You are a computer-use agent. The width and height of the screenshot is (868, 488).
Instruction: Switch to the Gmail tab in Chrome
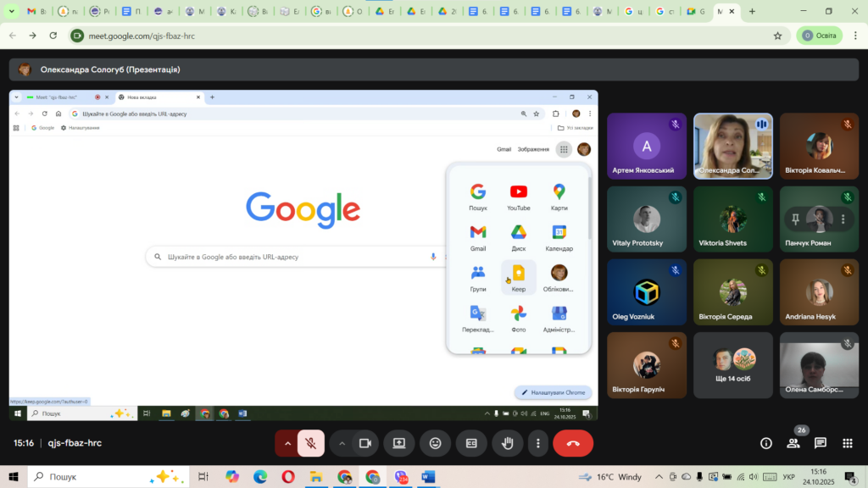[36, 12]
